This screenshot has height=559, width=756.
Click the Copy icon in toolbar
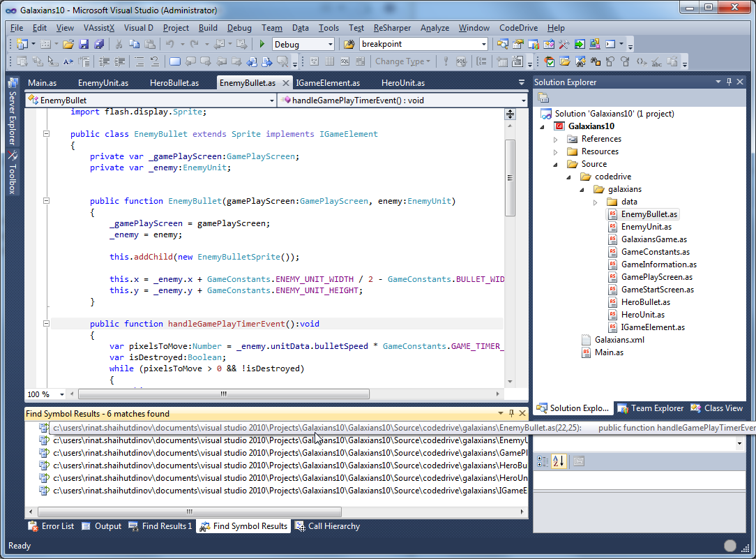click(134, 45)
